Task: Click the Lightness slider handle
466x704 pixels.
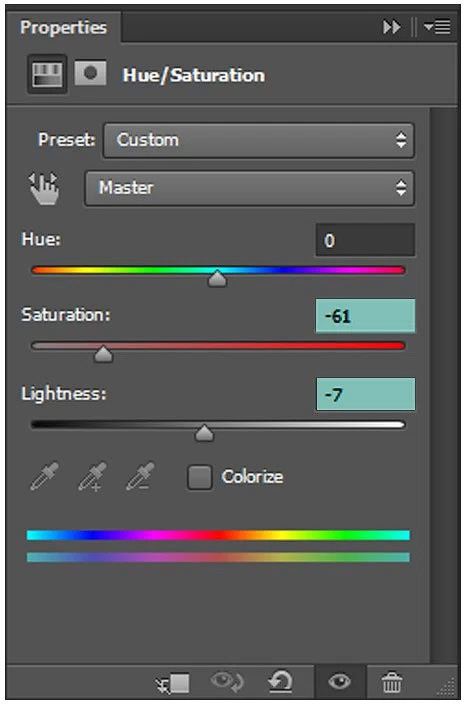Action: click(x=204, y=433)
